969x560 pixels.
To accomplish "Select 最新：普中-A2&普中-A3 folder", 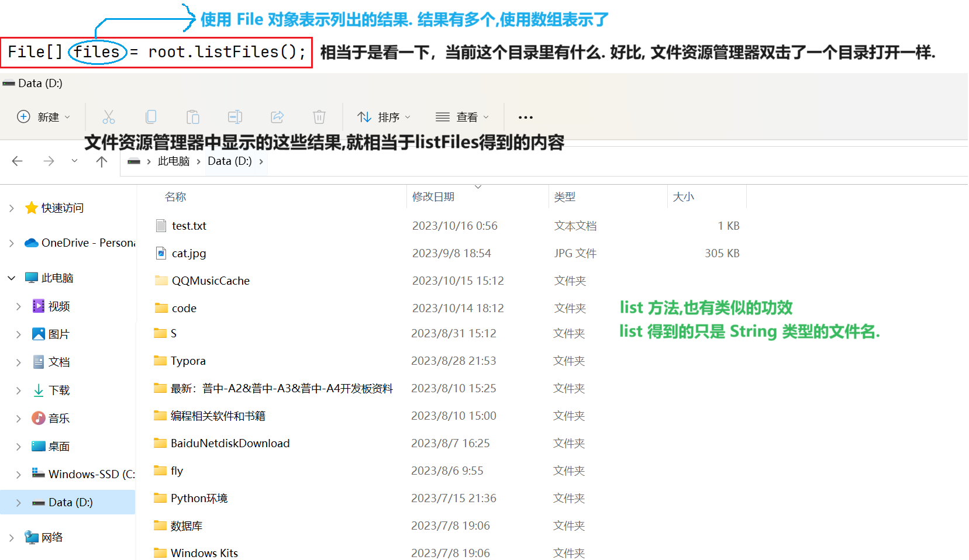I will coord(282,388).
